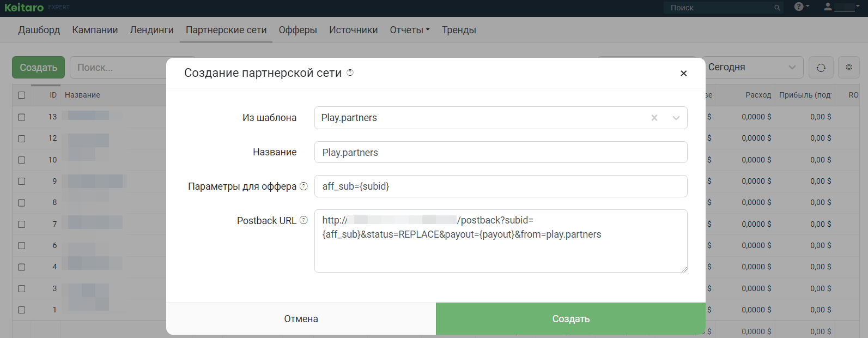Screen dimensions: 868x338
Task: Clear the Play.partners template selection
Action: pos(654,118)
